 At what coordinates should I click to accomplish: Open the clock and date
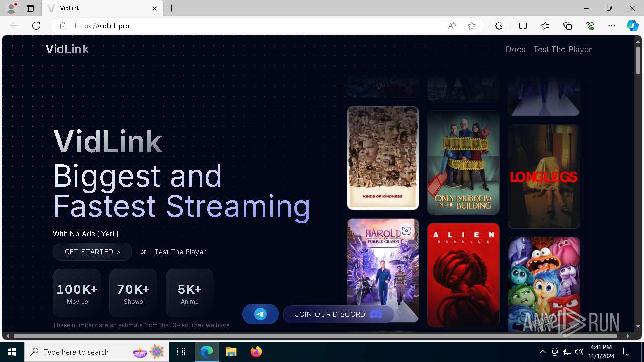tap(601, 352)
